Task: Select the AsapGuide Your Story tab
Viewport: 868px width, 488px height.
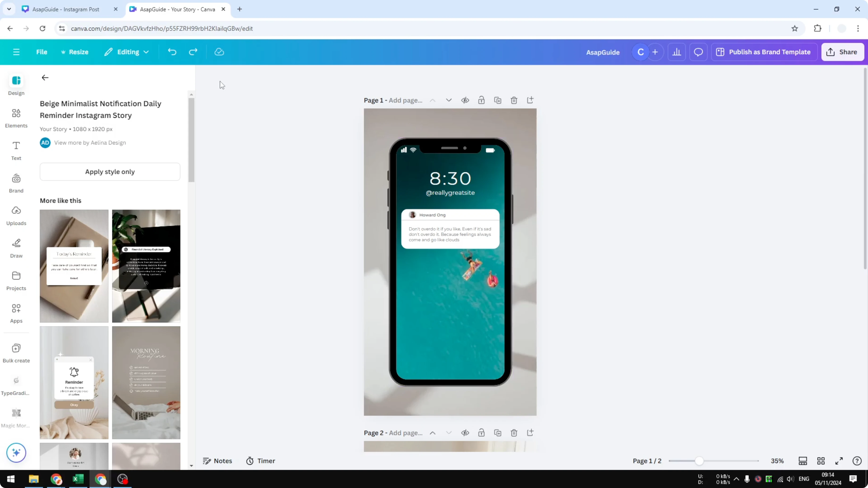Action: tap(178, 9)
